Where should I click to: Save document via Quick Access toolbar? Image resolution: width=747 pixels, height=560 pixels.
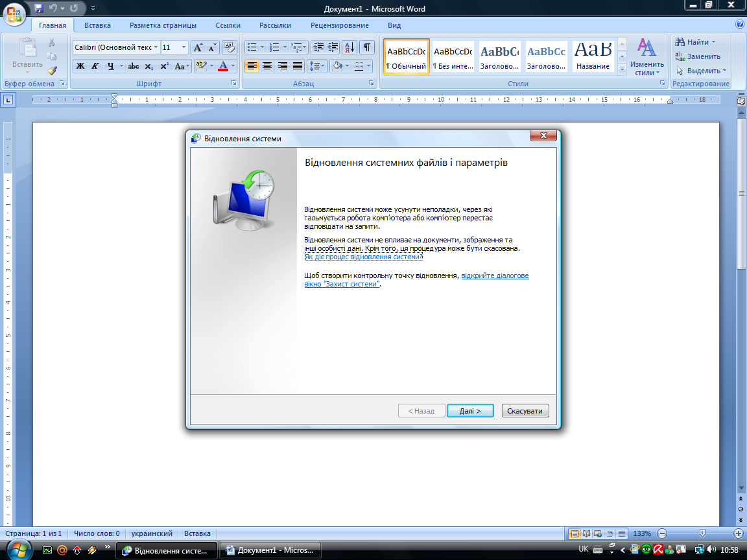pyautogui.click(x=39, y=8)
